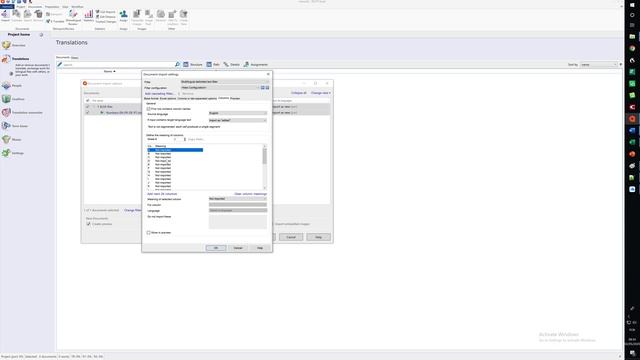This screenshot has width=640, height=360.
Task: Open the Language dropdown
Action: 238,210
